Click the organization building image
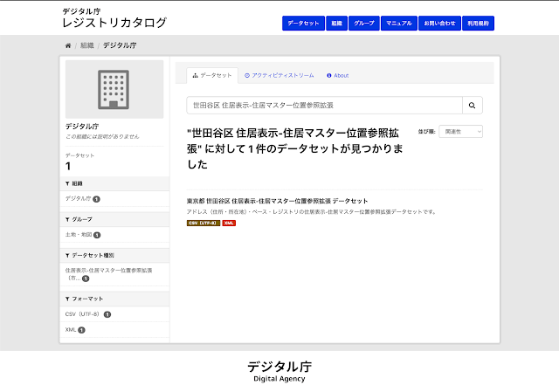This screenshot has height=392, width=559. coord(114,89)
